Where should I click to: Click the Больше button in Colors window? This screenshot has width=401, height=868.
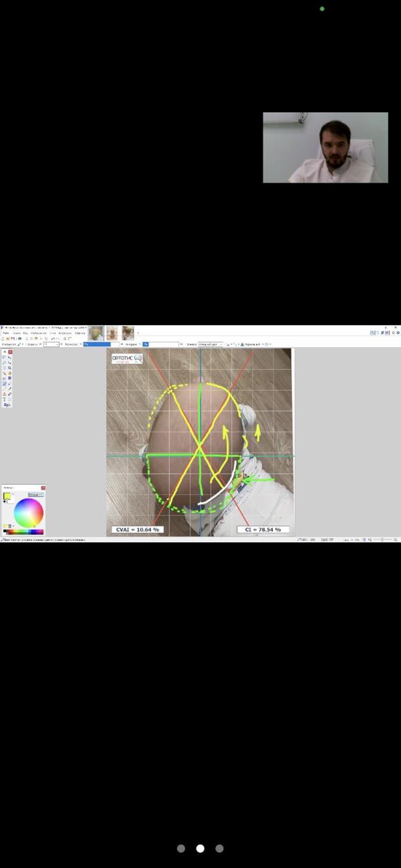click(35, 495)
